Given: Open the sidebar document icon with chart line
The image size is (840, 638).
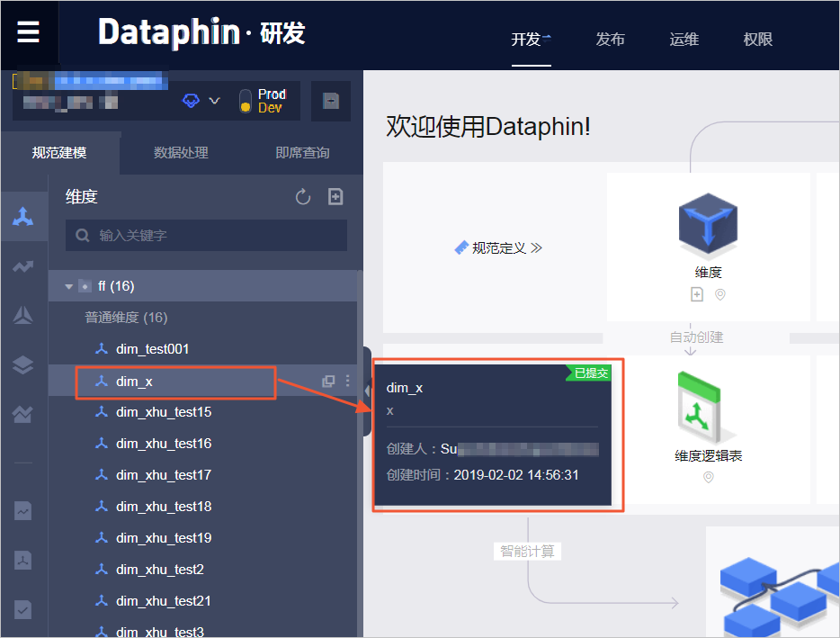Looking at the screenshot, I should (23, 511).
